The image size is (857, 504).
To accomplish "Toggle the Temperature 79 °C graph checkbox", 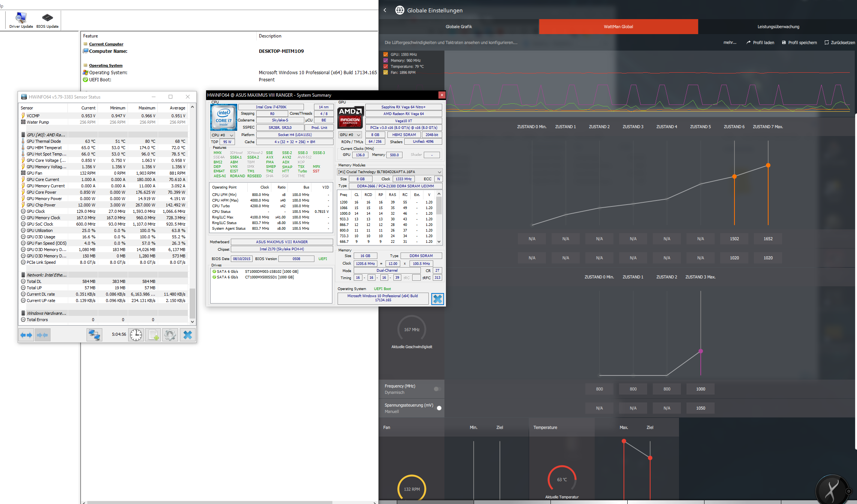I will pyautogui.click(x=386, y=66).
